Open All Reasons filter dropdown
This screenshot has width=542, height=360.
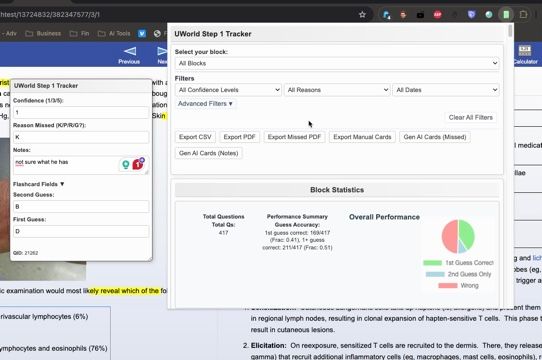click(337, 90)
